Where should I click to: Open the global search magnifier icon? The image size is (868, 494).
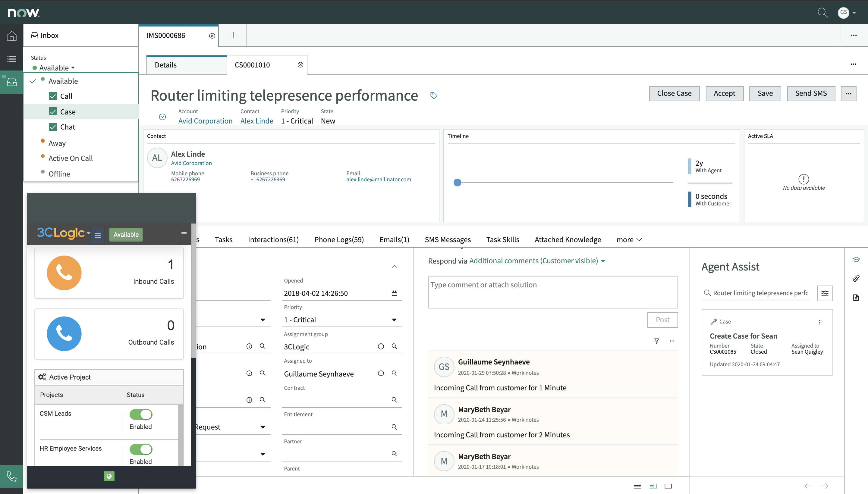pos(822,13)
